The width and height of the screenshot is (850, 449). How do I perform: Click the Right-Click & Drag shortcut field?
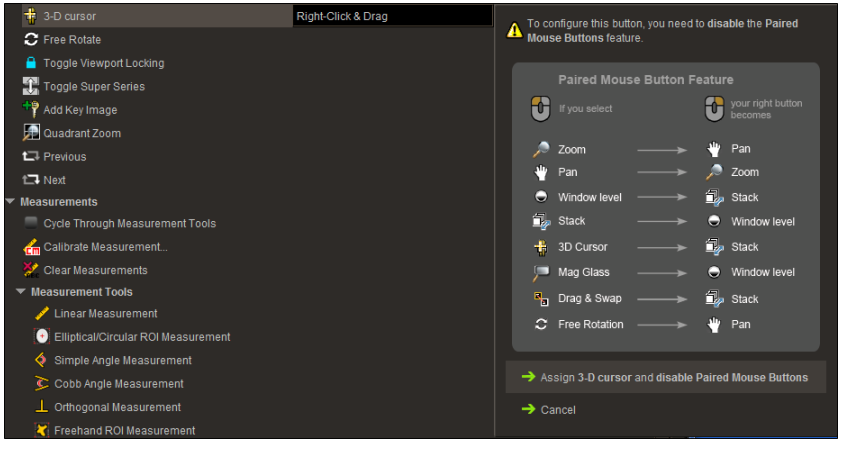pyautogui.click(x=392, y=16)
